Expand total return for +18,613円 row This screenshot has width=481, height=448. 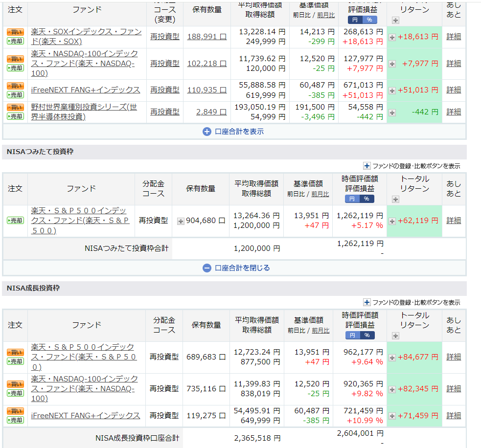392,37
